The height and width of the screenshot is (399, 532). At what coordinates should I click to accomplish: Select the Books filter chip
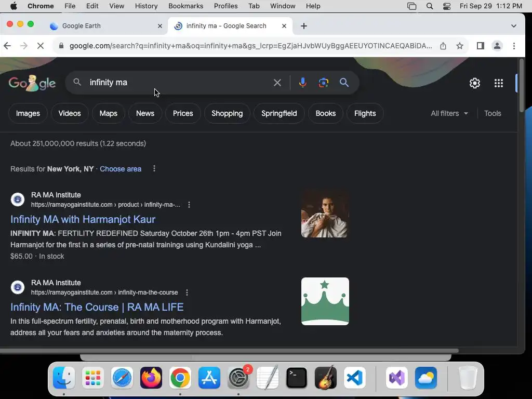pyautogui.click(x=325, y=113)
